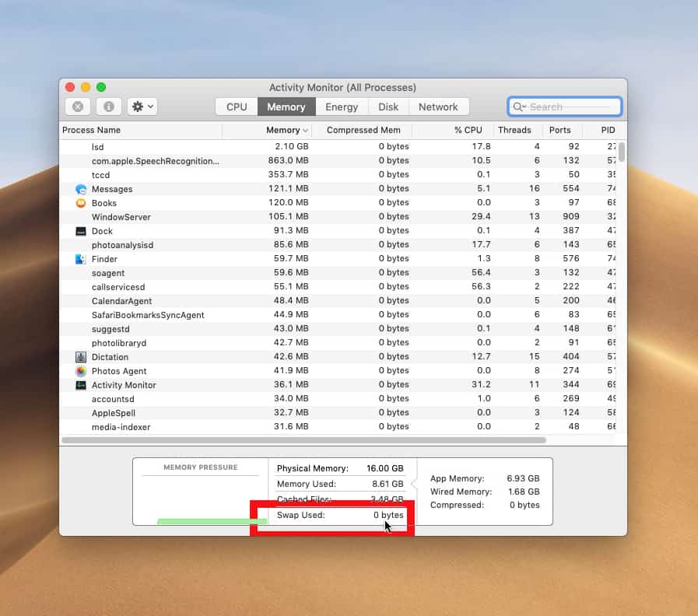This screenshot has width=698, height=616.
Task: Select the photolibraryd process row
Action: click(x=338, y=343)
